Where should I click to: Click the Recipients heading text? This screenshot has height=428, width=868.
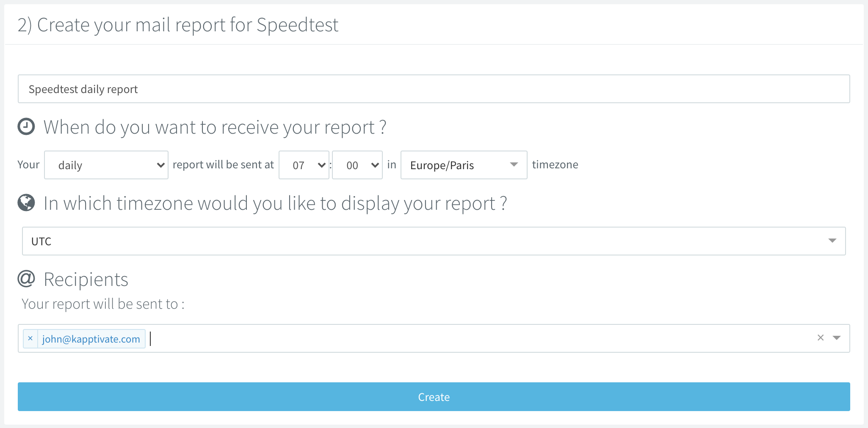[x=86, y=279]
